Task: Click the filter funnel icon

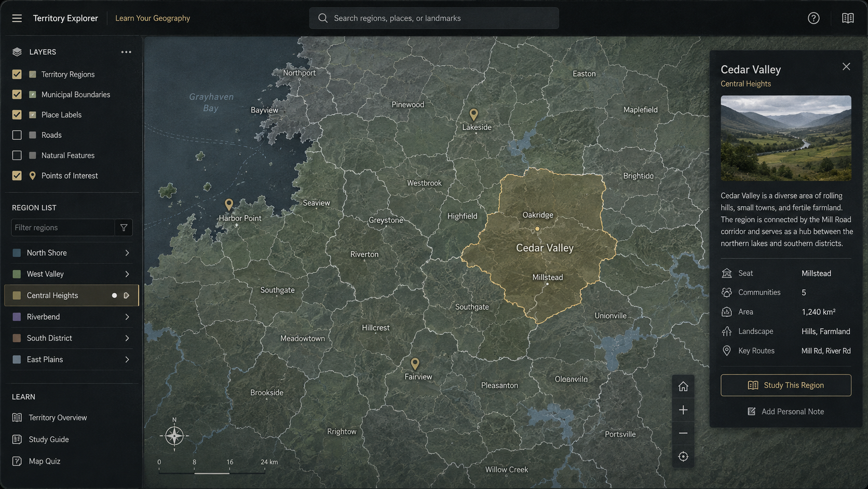Action: click(124, 228)
